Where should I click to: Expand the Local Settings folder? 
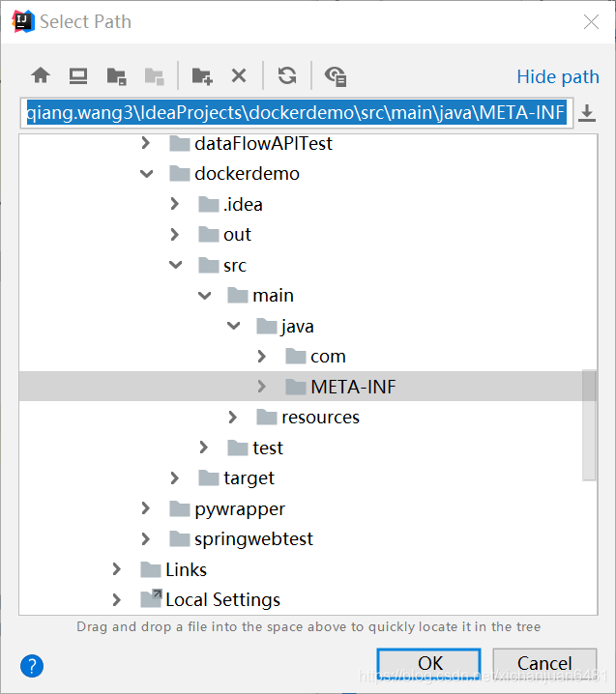pos(116,599)
